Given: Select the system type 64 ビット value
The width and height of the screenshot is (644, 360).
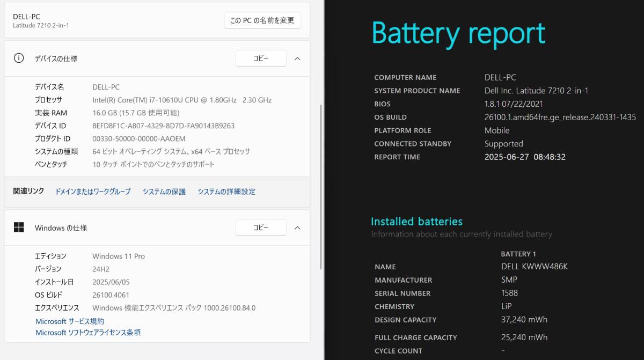Looking at the screenshot, I should 171,152.
